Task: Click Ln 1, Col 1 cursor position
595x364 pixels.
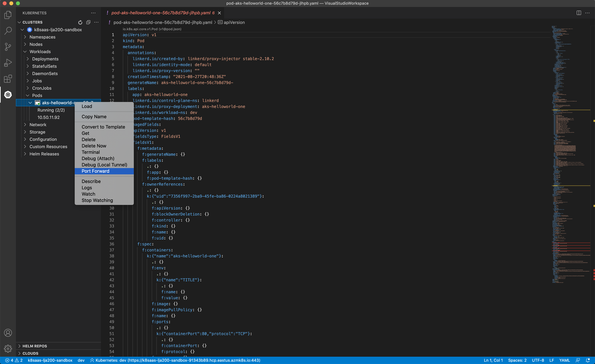Action: point(493,360)
